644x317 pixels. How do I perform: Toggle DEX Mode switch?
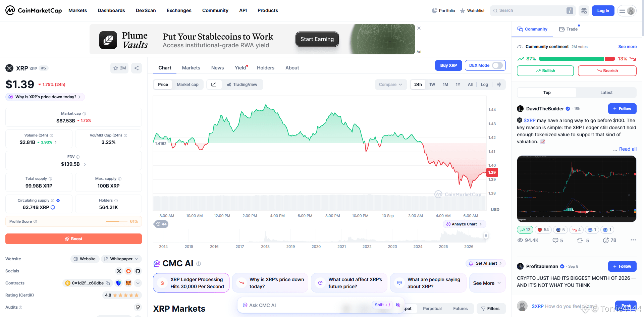(x=497, y=65)
